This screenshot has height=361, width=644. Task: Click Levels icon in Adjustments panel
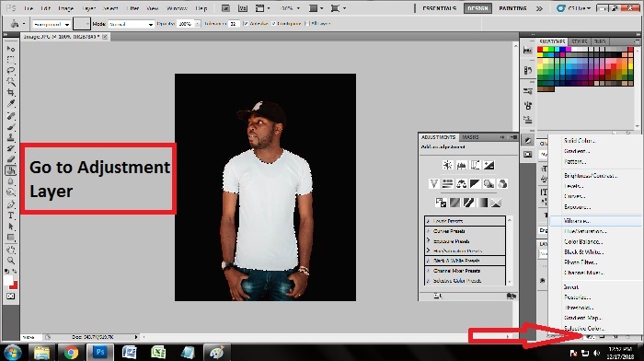(x=461, y=165)
